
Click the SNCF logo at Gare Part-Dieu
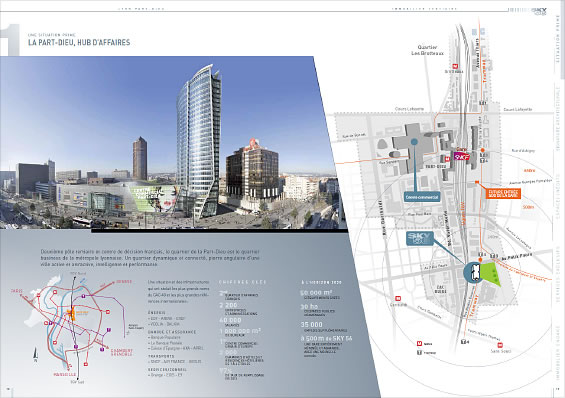click(462, 156)
